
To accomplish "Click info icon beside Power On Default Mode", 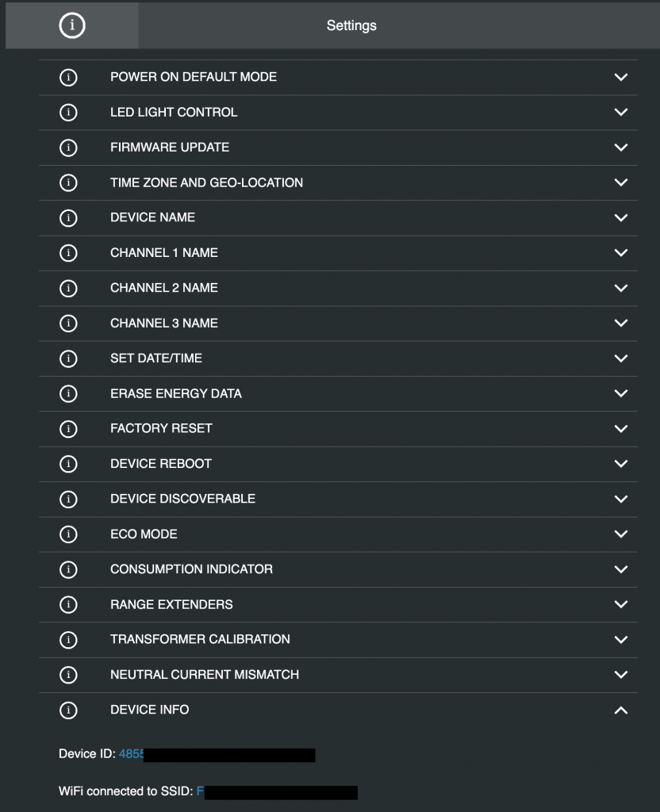I will 68,77.
